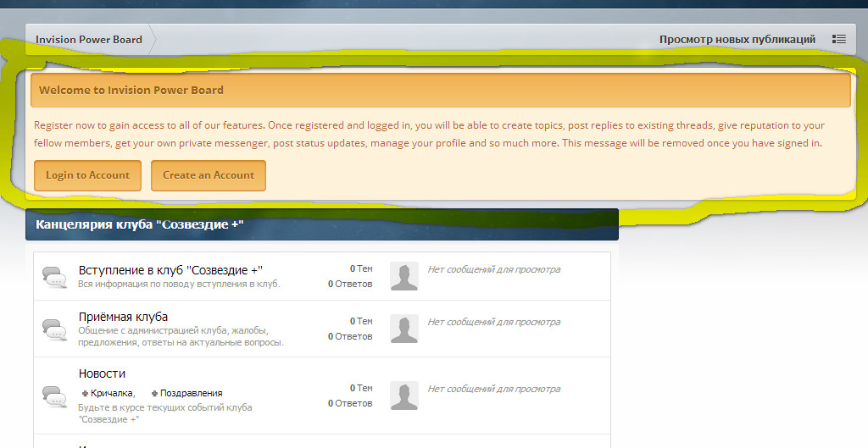Open the Приёмная клуба forum
This screenshot has width=868, height=448.
tap(123, 317)
